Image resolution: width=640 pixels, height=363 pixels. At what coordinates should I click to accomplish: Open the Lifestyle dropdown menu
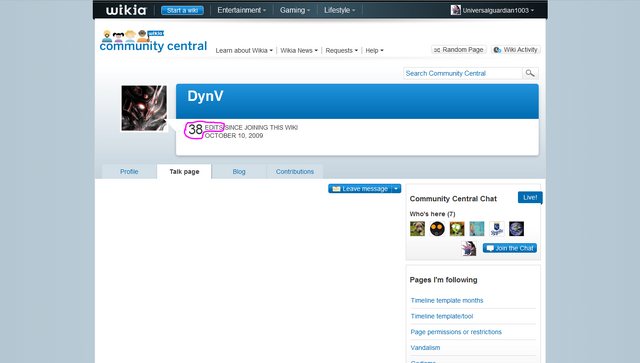pos(340,10)
